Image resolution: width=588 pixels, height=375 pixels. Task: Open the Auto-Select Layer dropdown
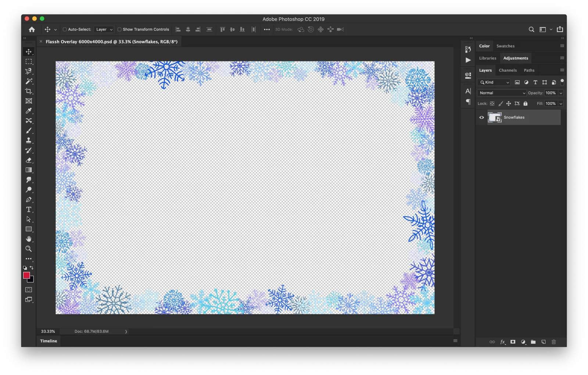104,29
